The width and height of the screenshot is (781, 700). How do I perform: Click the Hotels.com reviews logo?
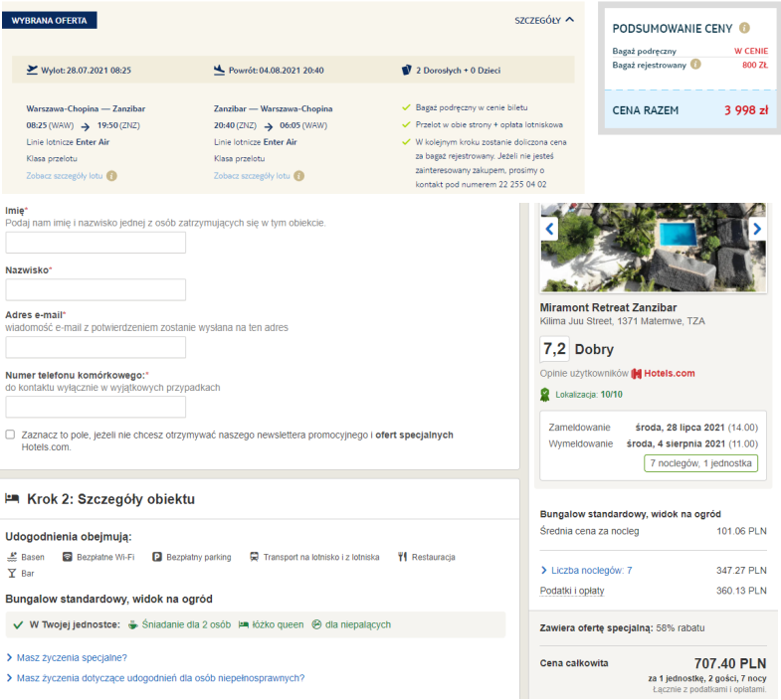(x=663, y=374)
